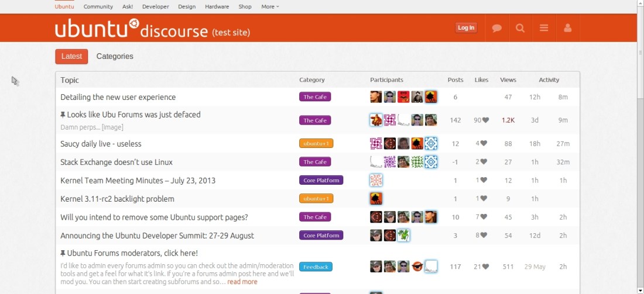644x294 pixels.
Task: Open Kernel Team Meeting Minutes topic
Action: pos(138,181)
